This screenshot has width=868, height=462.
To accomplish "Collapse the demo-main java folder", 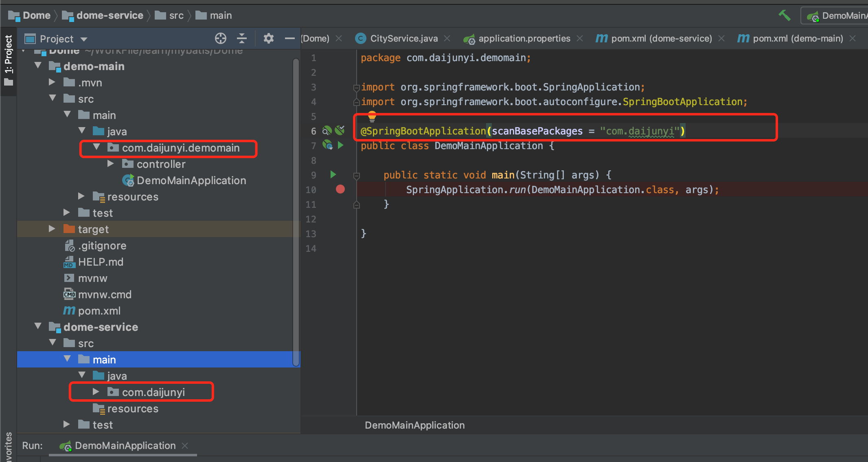I will [x=82, y=131].
